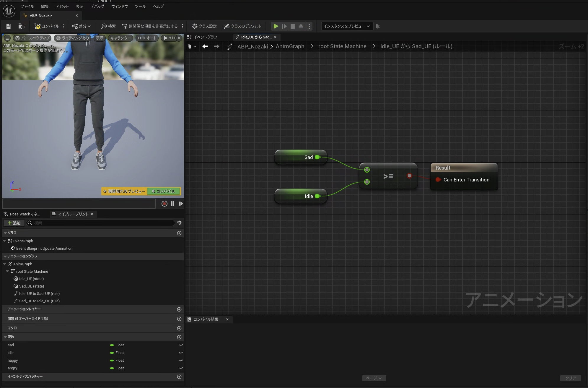Toggle visibility eye of angry variable
The width and height of the screenshot is (588, 388).
pos(180,368)
